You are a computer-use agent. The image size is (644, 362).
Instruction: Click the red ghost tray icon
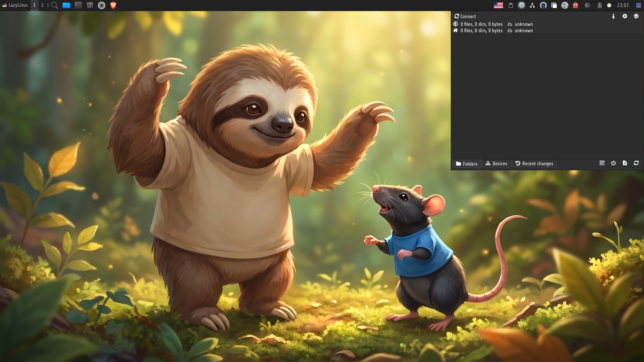(x=576, y=5)
